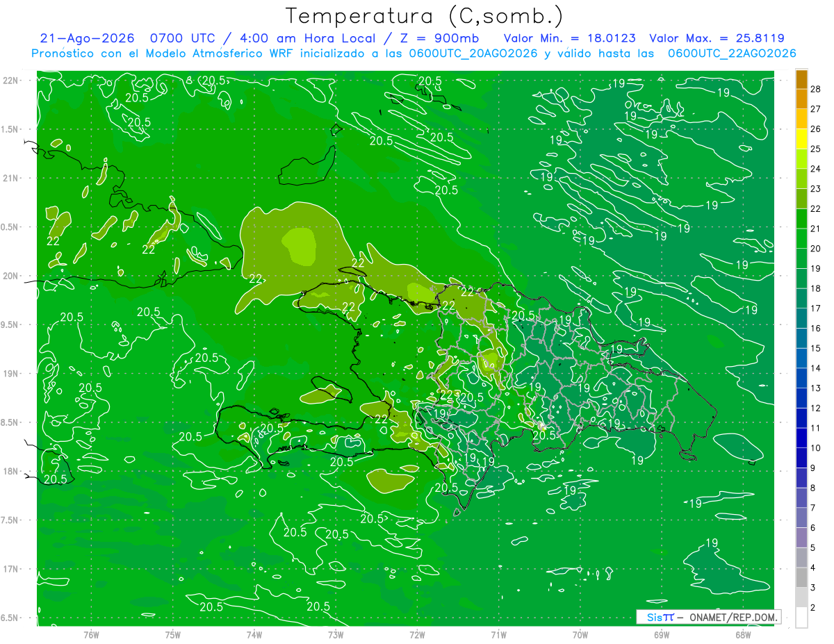The height and width of the screenshot is (644, 834).
Task: Select the 21N latitude axis label
Action: (x=11, y=178)
